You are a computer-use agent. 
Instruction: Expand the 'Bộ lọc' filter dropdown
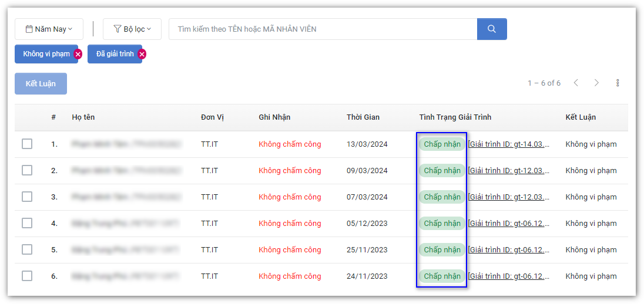pyautogui.click(x=132, y=29)
